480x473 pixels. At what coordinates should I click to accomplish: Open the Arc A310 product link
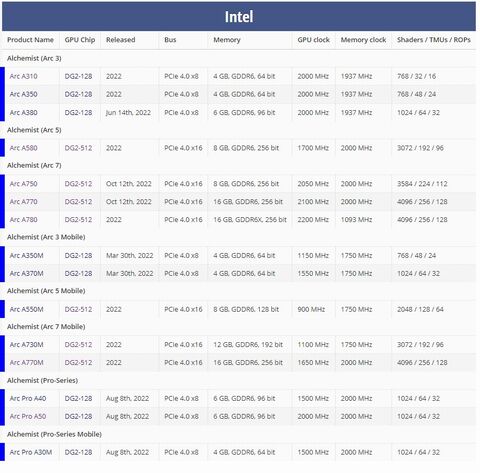click(23, 76)
